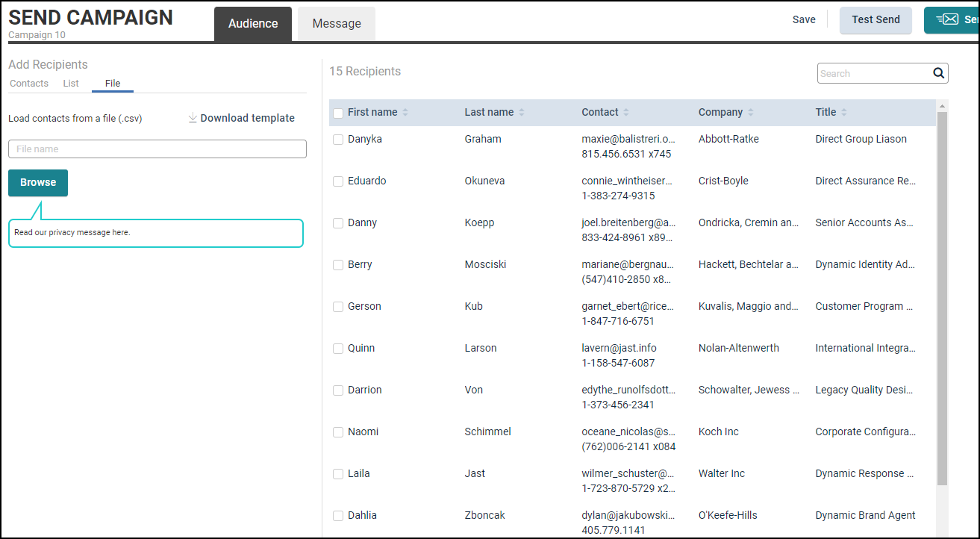Image resolution: width=980 pixels, height=539 pixels.
Task: Click the search magnifier icon
Action: (938, 73)
